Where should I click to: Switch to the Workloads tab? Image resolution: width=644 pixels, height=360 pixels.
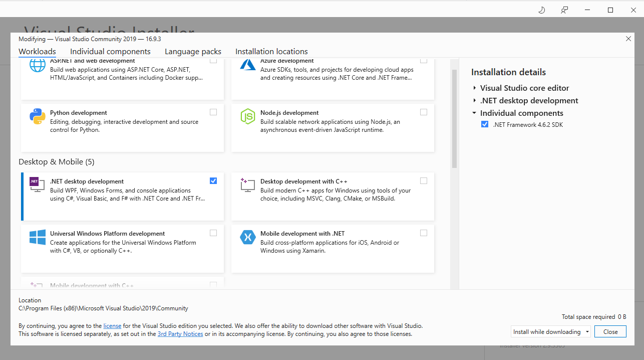[x=37, y=51]
